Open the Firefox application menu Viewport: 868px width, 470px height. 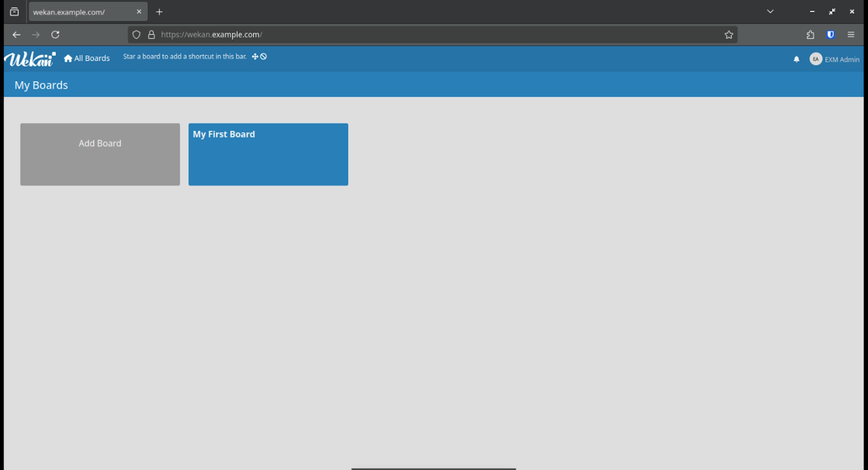[851, 35]
